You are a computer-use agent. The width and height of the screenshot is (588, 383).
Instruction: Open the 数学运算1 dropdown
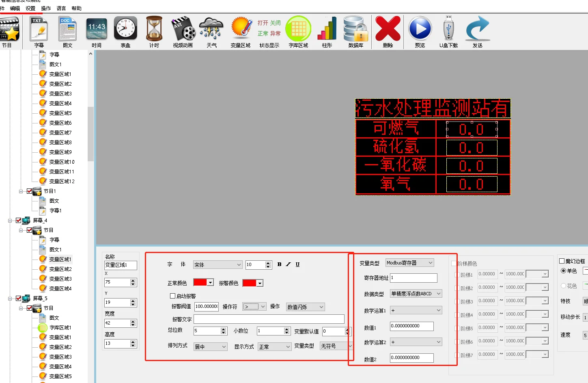point(416,310)
